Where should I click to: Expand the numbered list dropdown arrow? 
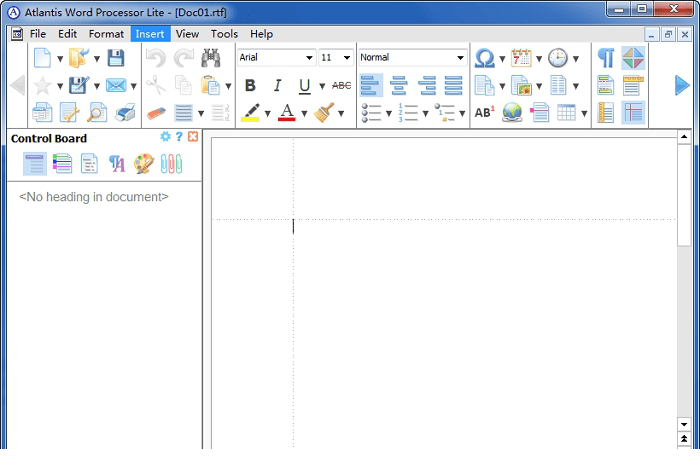(425, 113)
